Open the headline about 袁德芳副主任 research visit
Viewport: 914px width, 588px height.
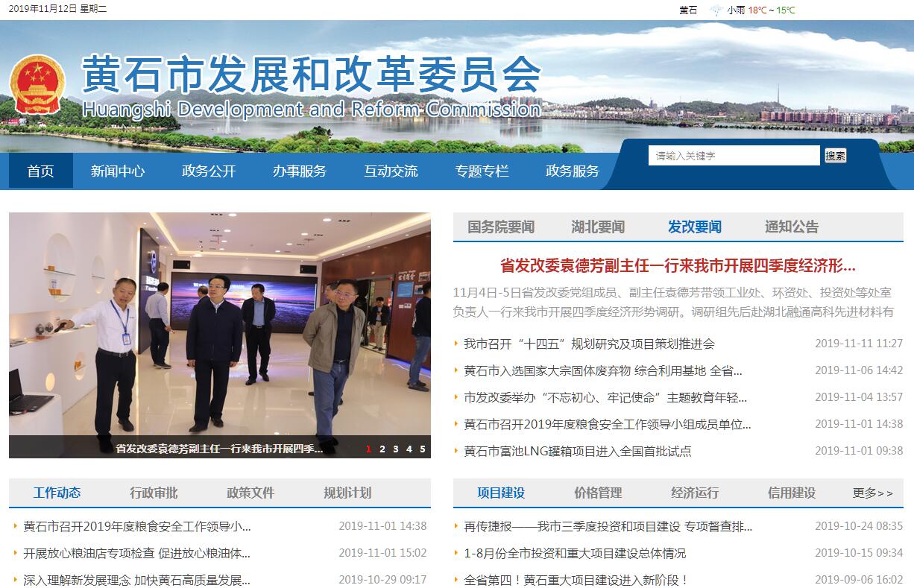click(x=678, y=266)
